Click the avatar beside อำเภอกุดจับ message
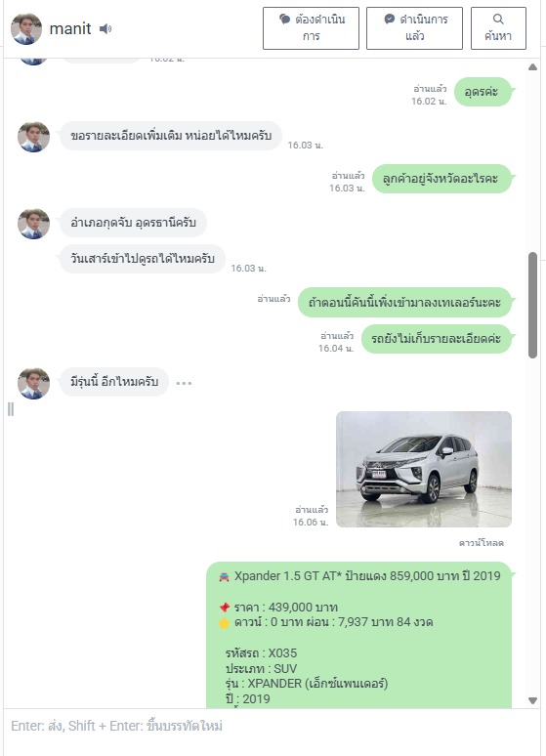546x756 pixels. (34, 224)
